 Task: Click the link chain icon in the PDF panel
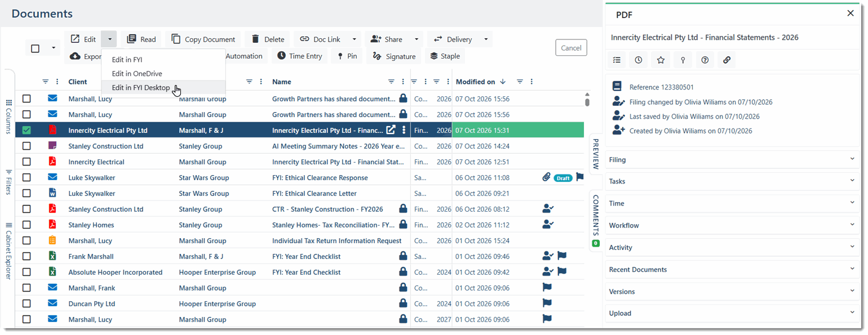(727, 60)
